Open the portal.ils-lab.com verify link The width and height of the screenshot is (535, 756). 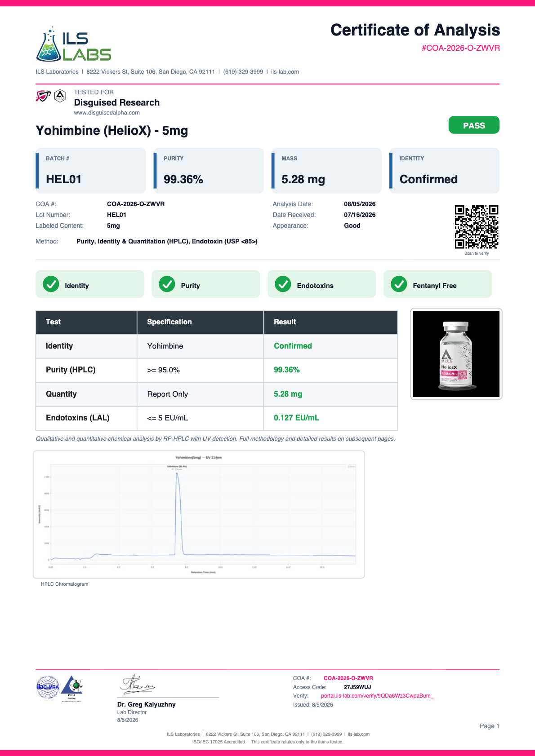click(x=377, y=696)
